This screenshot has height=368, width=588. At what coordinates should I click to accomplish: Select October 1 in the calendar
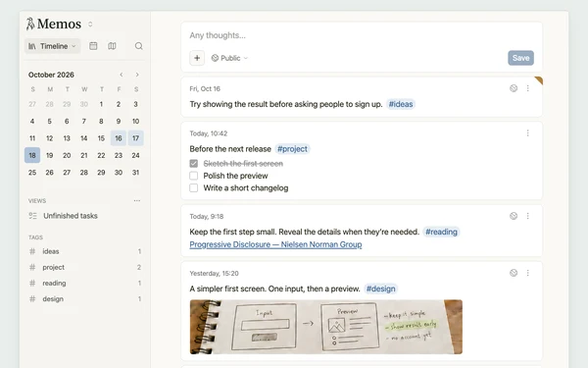101,104
